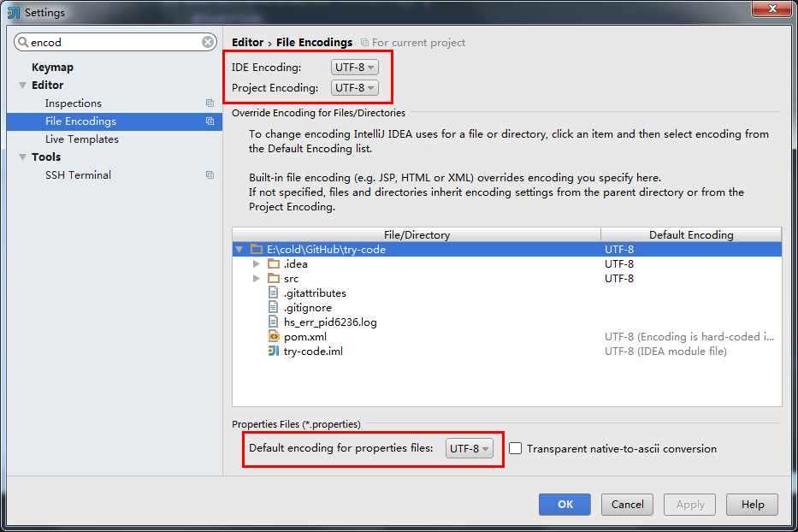Select the try-code.iml row
Viewport: 798px width, 532px height.
coord(507,351)
